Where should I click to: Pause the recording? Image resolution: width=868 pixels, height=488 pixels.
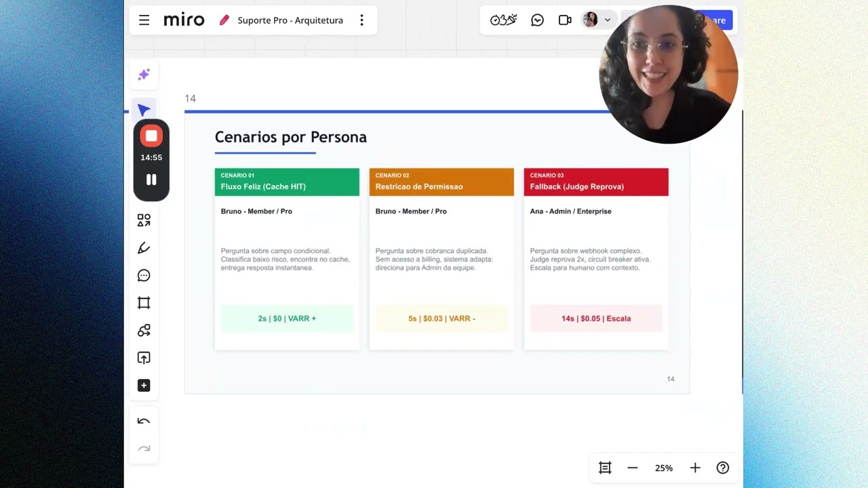click(151, 180)
